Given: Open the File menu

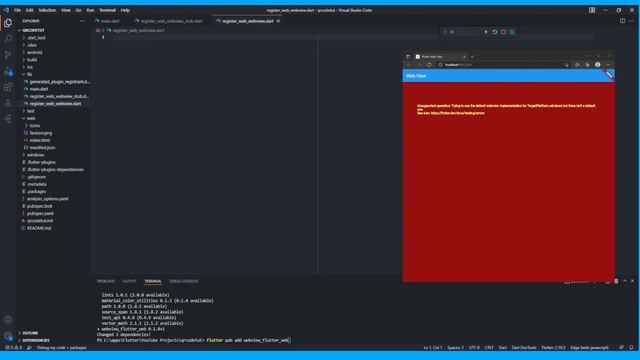Looking at the screenshot, I should point(17,10).
